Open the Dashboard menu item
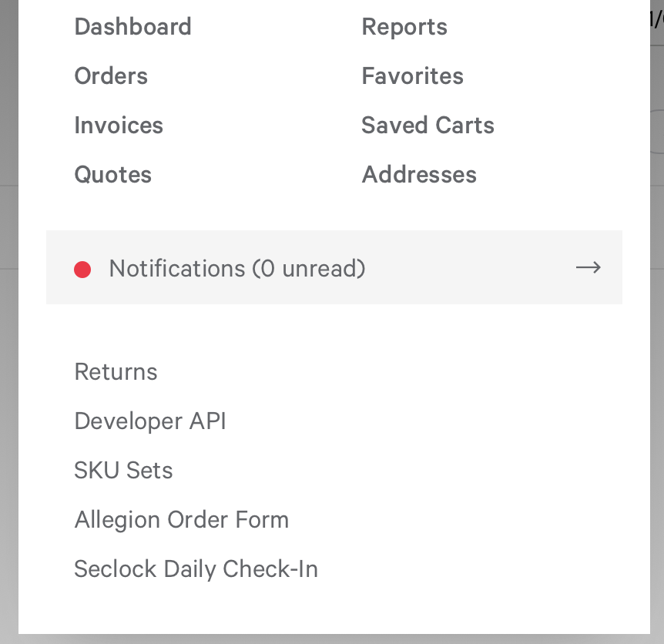 (133, 27)
